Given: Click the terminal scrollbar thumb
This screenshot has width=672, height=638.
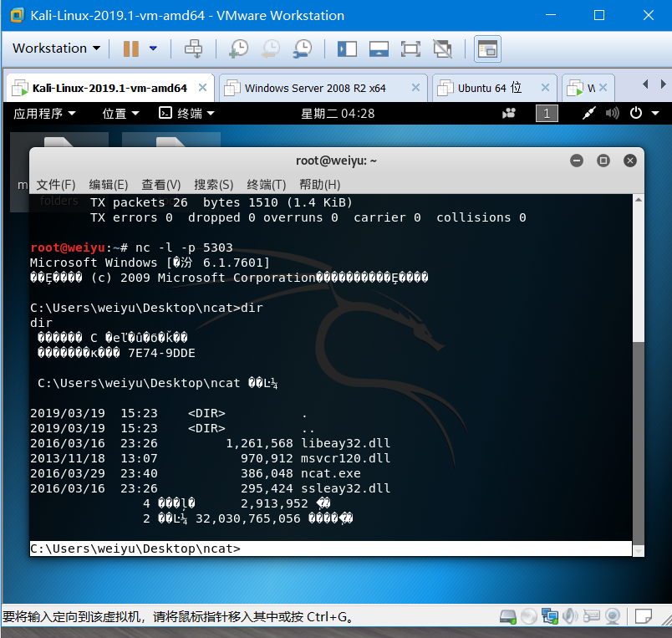Looking at the screenshot, I should [x=639, y=443].
